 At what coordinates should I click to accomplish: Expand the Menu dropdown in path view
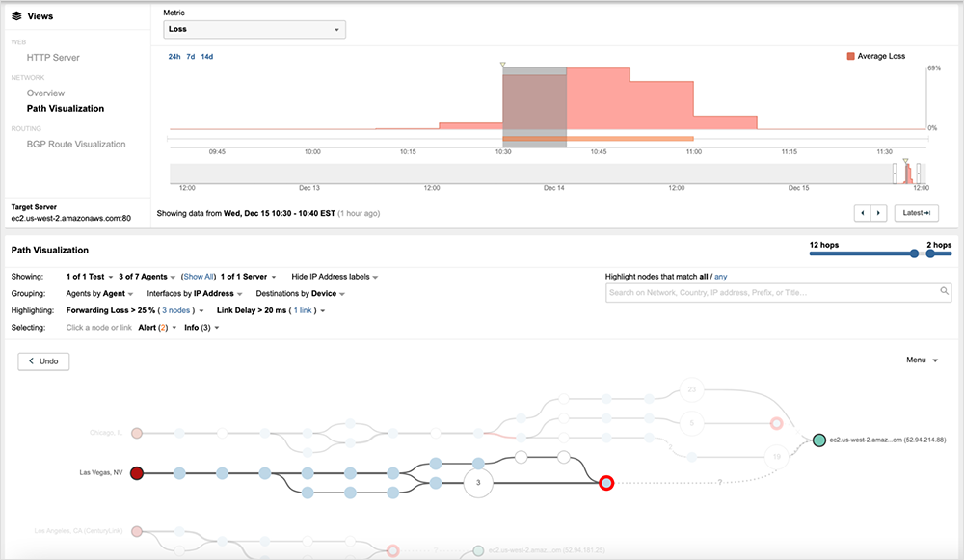pyautogui.click(x=923, y=360)
